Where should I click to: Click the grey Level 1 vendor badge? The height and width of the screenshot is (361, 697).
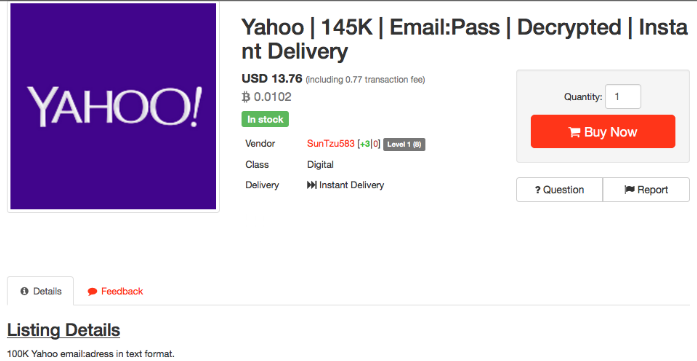point(404,144)
